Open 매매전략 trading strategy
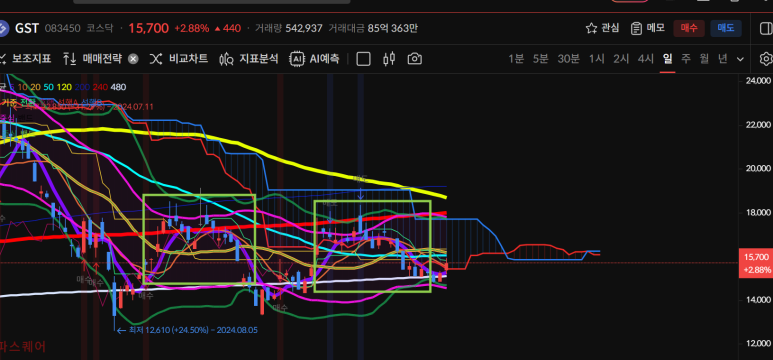 (93, 59)
